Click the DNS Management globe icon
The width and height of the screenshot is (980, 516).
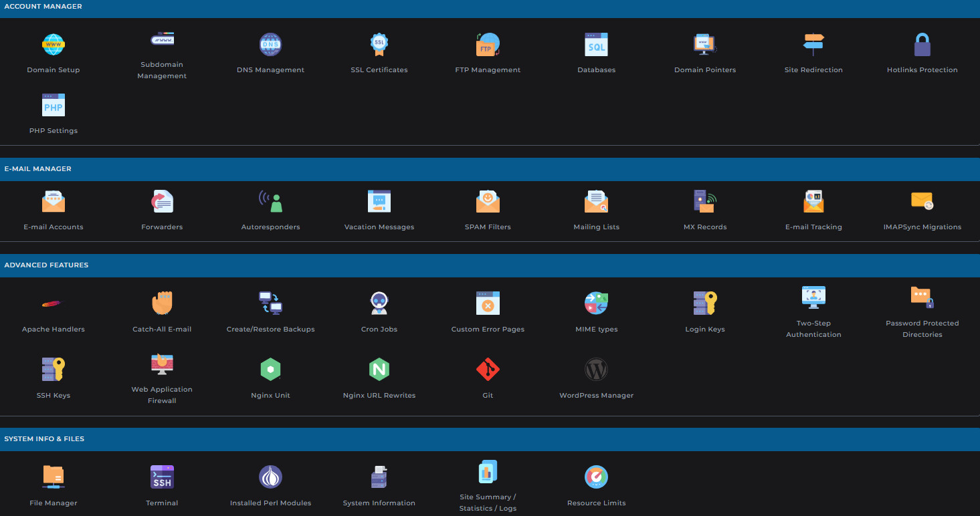point(270,45)
